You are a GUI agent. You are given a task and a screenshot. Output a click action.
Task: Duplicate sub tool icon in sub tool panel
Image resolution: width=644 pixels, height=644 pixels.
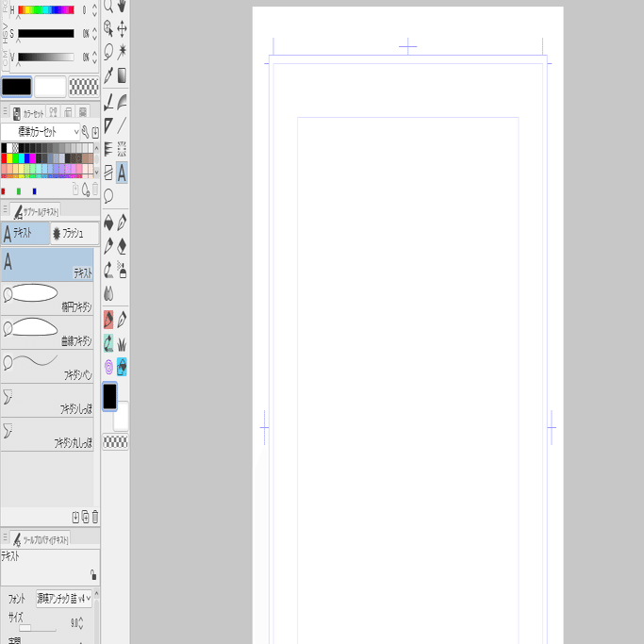click(x=86, y=517)
